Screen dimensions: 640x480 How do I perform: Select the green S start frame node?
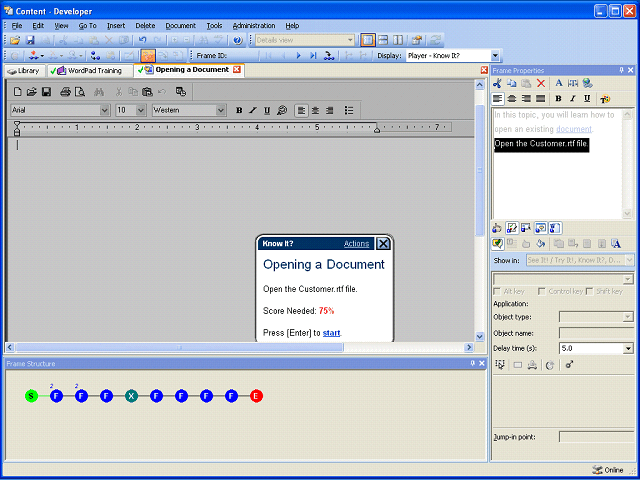click(x=31, y=396)
